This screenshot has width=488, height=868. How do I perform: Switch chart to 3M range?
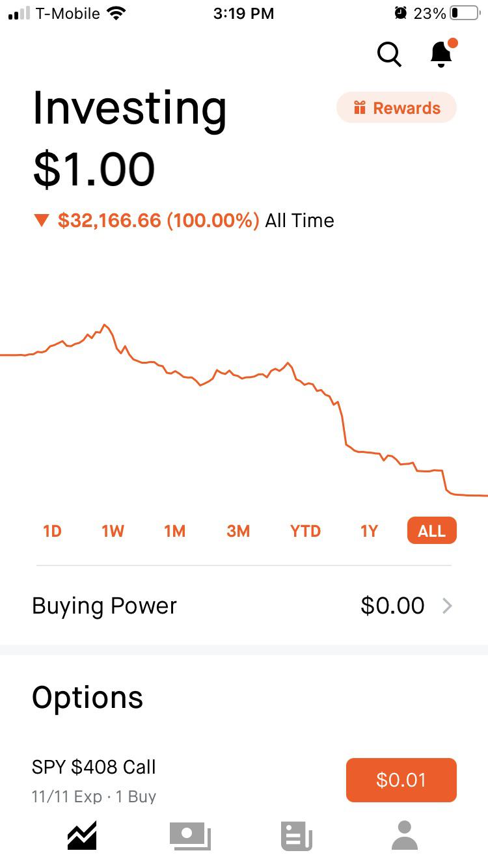click(x=238, y=531)
